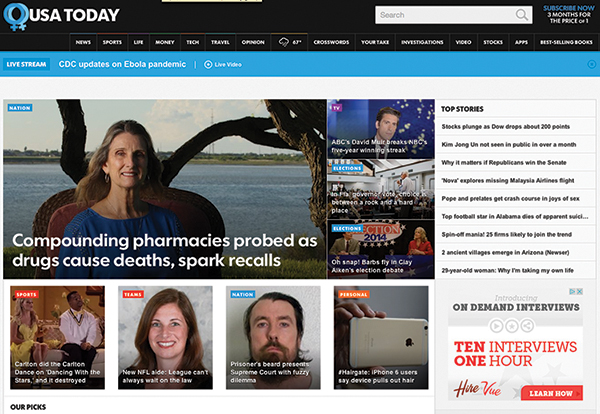Open the Kim Jong Un not seen story

(x=509, y=145)
